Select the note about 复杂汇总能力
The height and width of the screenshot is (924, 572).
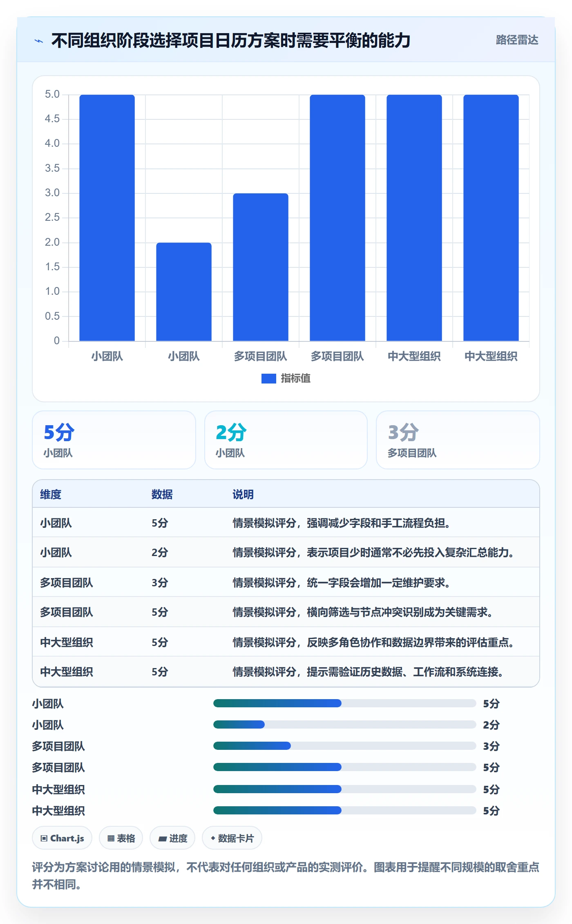[373, 552]
